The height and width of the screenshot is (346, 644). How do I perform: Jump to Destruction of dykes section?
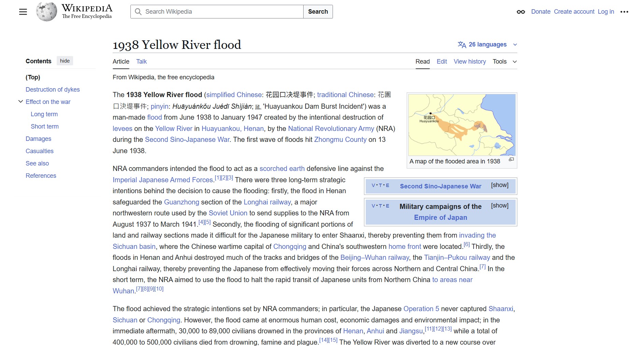click(53, 90)
